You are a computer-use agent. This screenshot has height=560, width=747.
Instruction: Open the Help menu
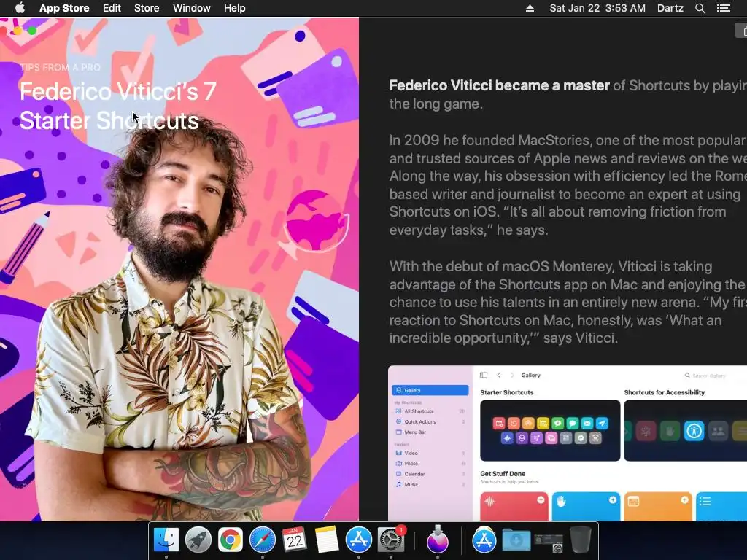click(235, 8)
